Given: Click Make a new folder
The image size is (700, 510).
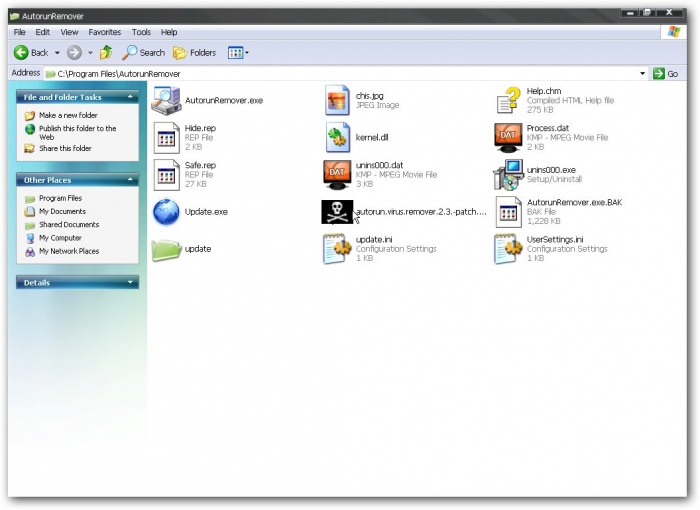Looking at the screenshot, I should coord(68,115).
